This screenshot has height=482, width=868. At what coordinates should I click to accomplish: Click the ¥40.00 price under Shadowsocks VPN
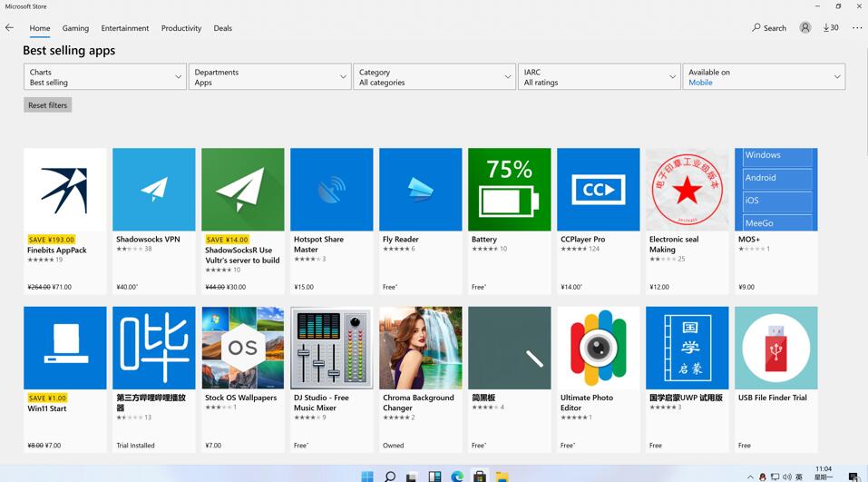pyautogui.click(x=127, y=287)
